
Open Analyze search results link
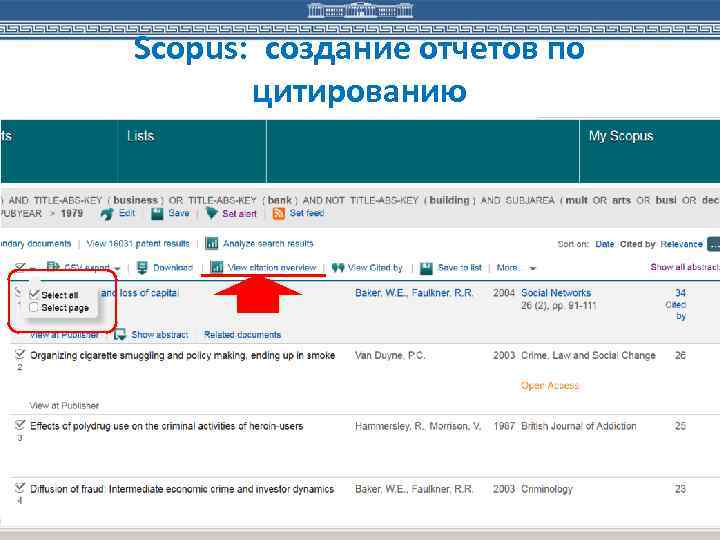coord(268,243)
